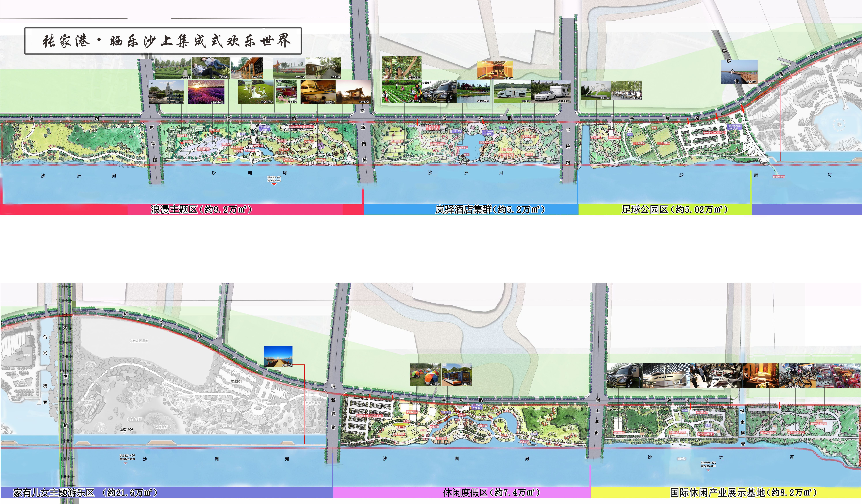Select the 游艇产品展示区 map label
Image resolution: width=862 pixels, height=504 pixels.
pos(677,432)
